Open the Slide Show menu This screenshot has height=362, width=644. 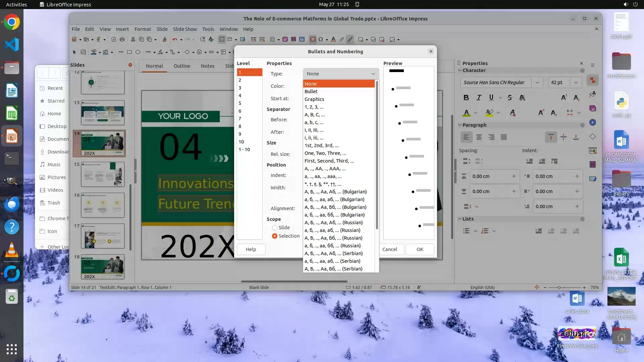[x=184, y=29]
